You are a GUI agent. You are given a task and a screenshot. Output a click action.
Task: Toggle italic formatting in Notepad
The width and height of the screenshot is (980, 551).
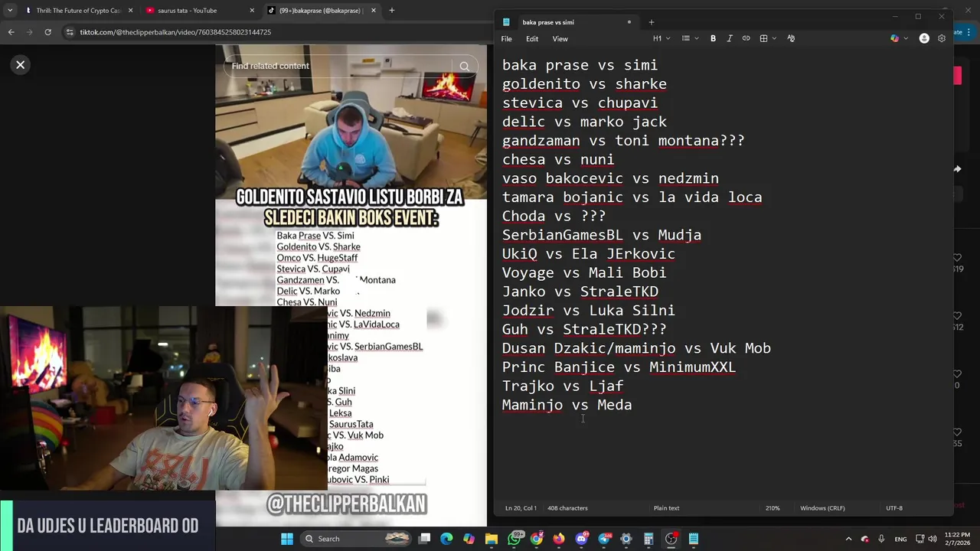(729, 38)
